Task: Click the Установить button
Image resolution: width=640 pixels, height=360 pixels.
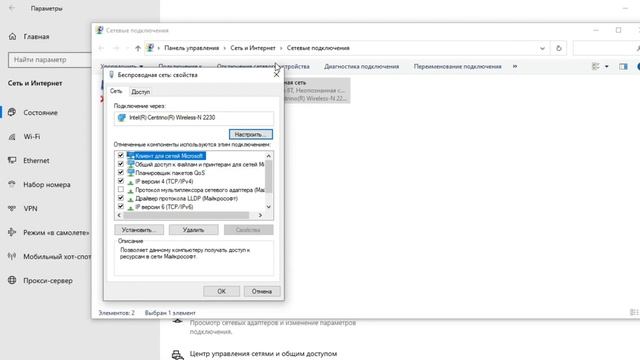Action: tap(139, 230)
